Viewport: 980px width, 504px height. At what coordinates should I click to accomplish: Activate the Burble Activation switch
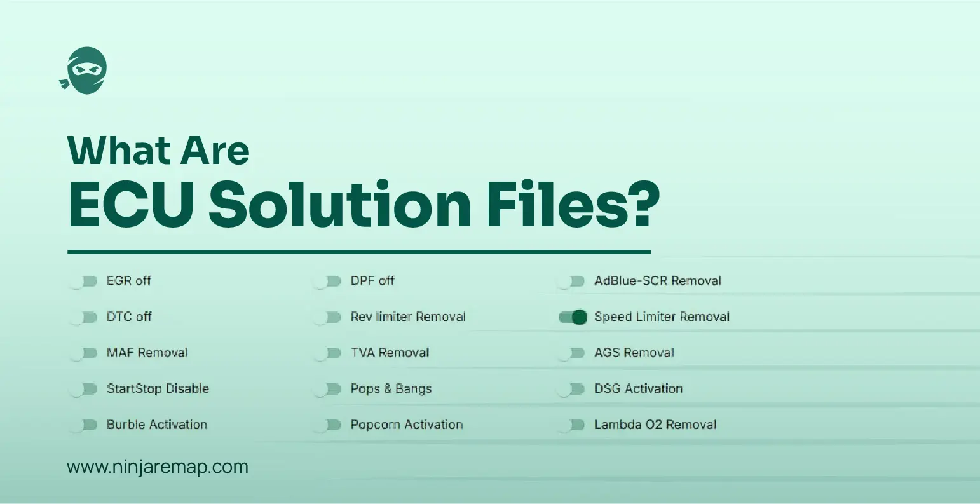click(85, 425)
